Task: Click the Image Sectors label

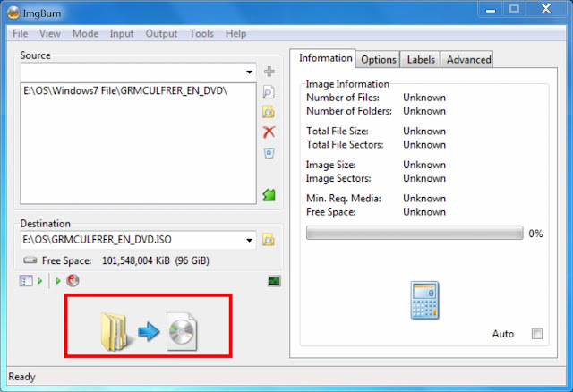Action: [x=338, y=178]
